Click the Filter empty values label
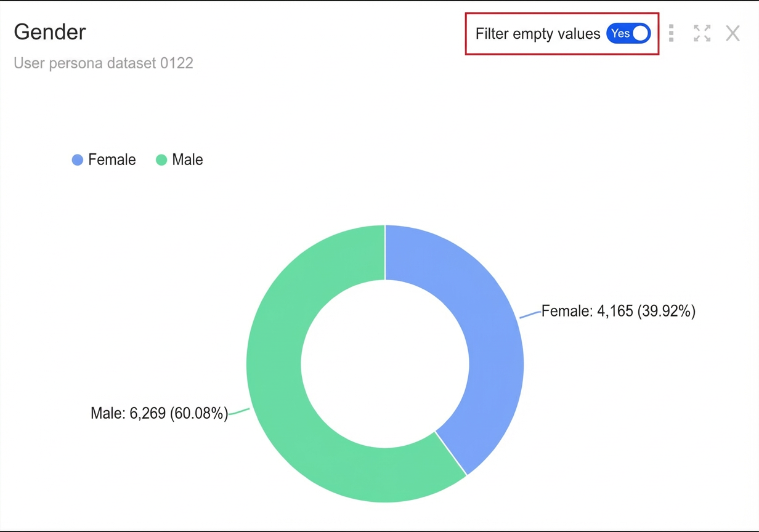759x532 pixels. (538, 34)
